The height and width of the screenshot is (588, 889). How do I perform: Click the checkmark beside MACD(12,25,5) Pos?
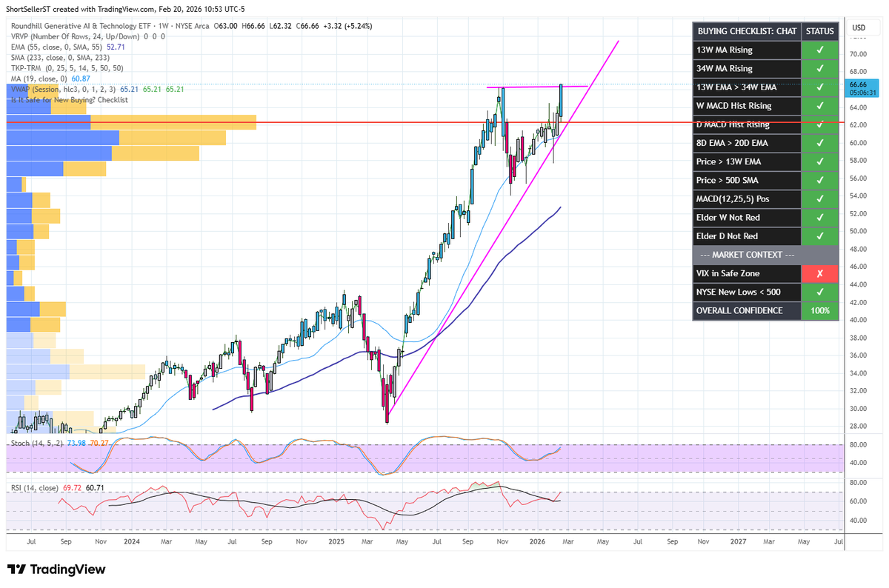pos(820,198)
